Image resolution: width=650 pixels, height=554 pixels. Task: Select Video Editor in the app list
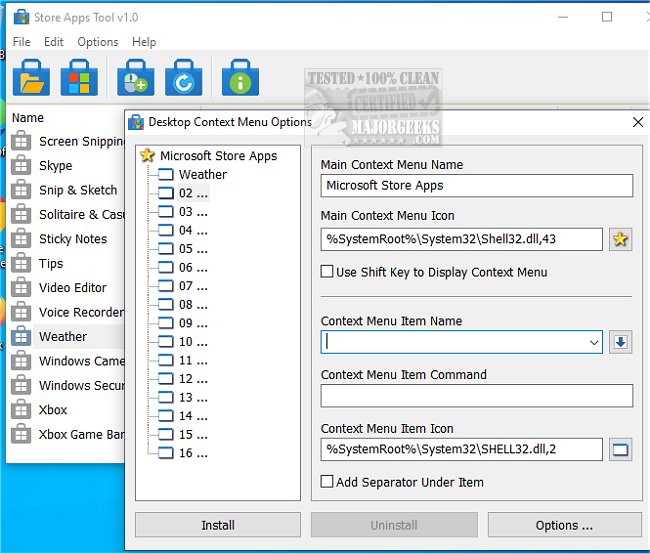(x=73, y=288)
